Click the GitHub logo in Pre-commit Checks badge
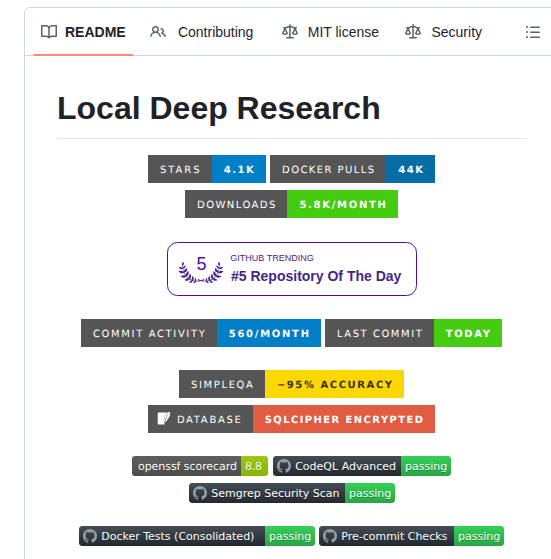 click(x=330, y=536)
